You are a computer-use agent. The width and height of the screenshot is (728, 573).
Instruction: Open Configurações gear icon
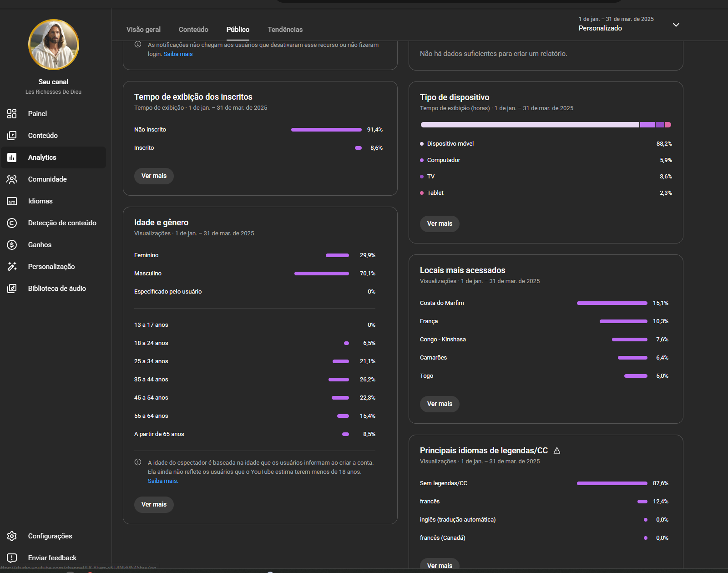(x=12, y=536)
